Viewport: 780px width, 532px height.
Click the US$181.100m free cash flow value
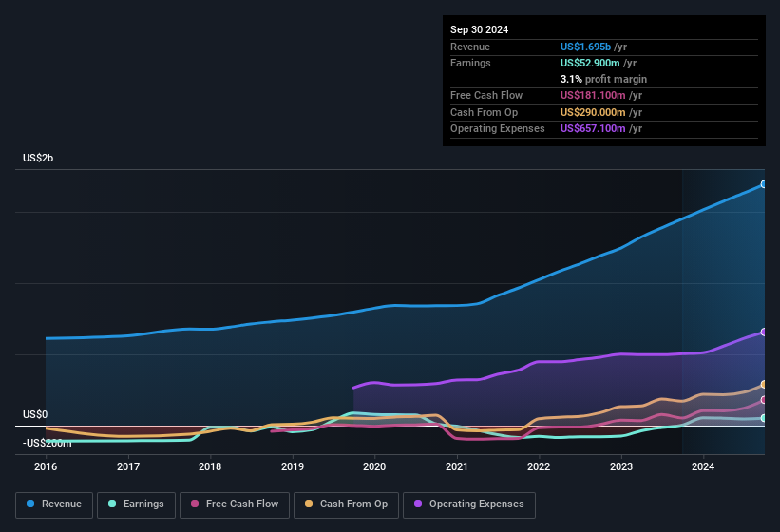(593, 95)
